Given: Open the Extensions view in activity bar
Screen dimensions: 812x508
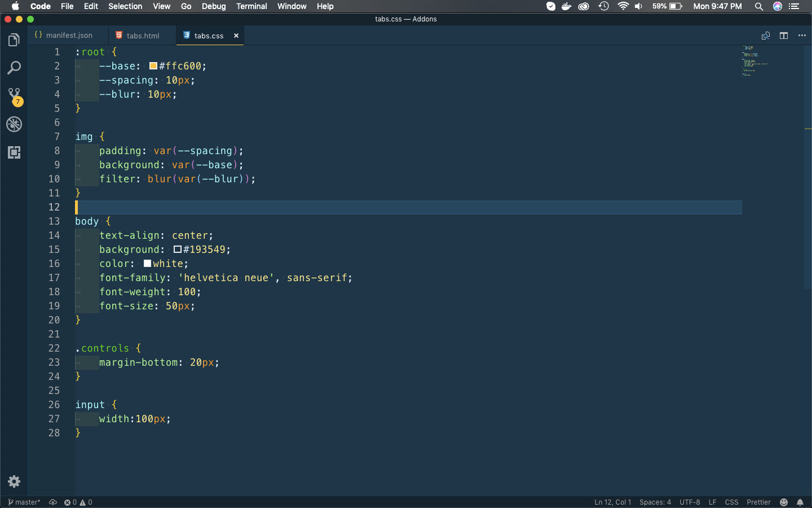Looking at the screenshot, I should (14, 152).
